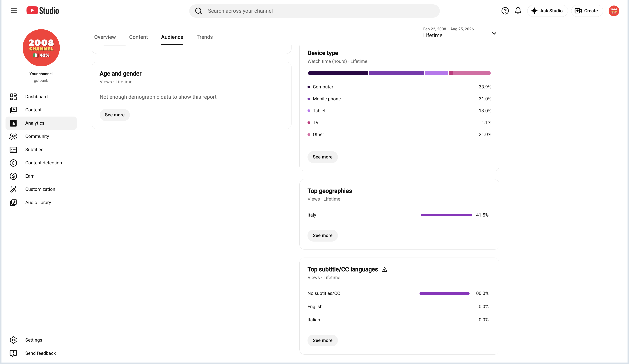Click the Computer segment of device bar
The height and width of the screenshot is (364, 629).
click(x=338, y=73)
